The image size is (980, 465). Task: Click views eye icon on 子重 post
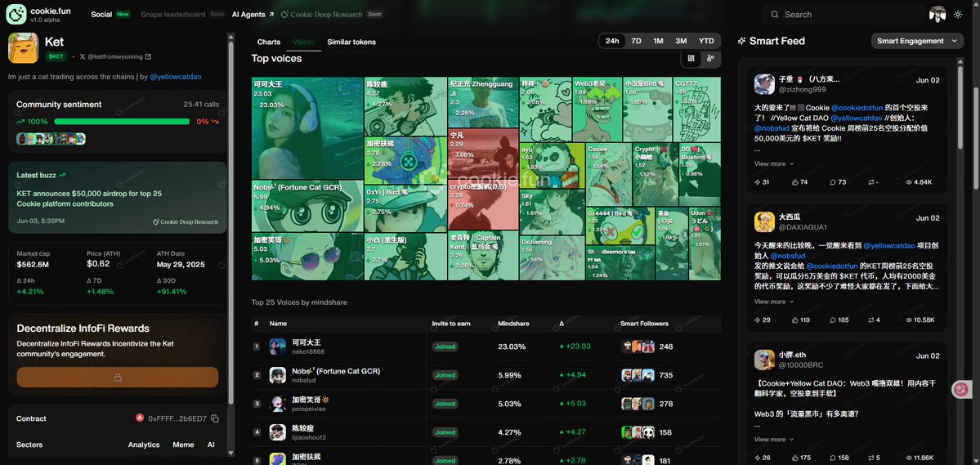[x=910, y=182]
